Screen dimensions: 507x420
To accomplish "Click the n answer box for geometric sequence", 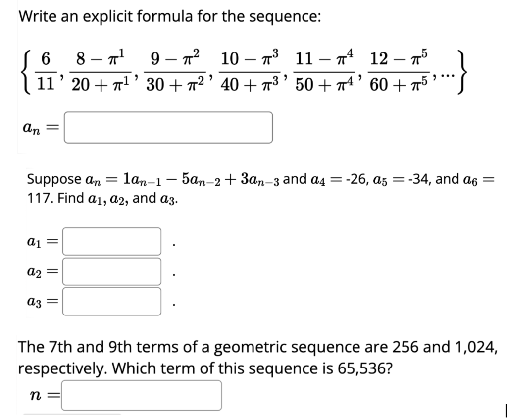I will point(141,396).
